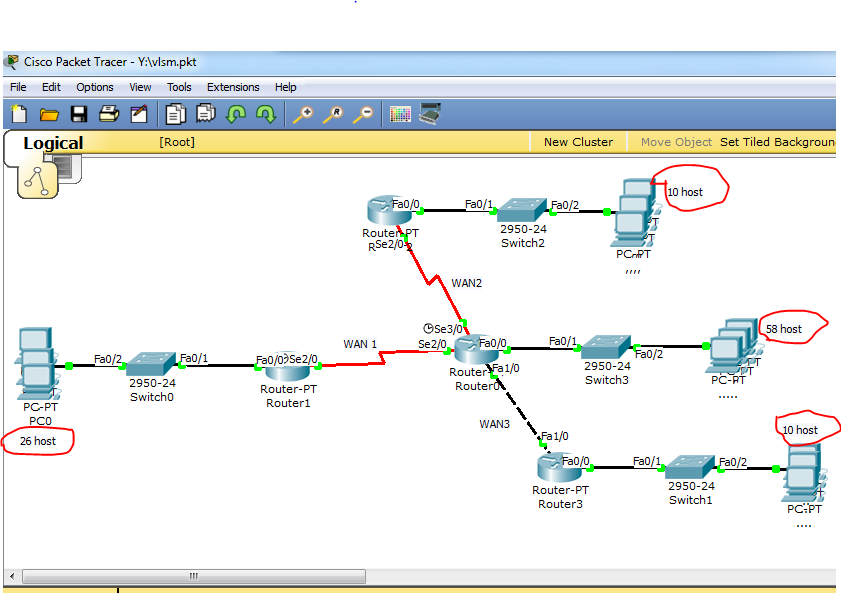Click the Print toolbar icon
The width and height of the screenshot is (841, 593).
(x=109, y=114)
